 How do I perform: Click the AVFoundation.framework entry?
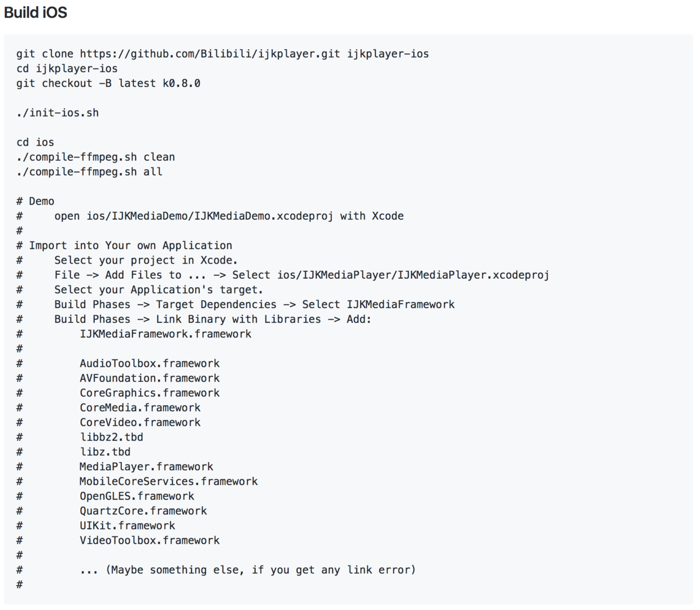point(150,378)
